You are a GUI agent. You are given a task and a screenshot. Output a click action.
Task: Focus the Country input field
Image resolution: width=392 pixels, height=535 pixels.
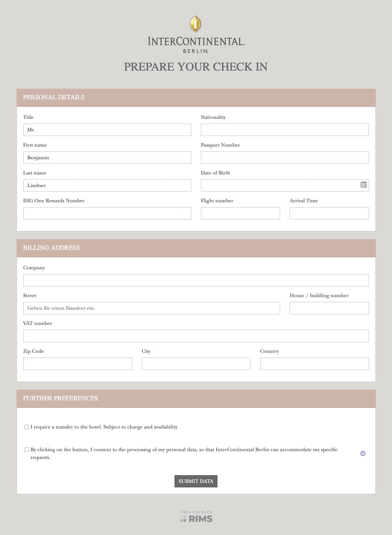315,364
